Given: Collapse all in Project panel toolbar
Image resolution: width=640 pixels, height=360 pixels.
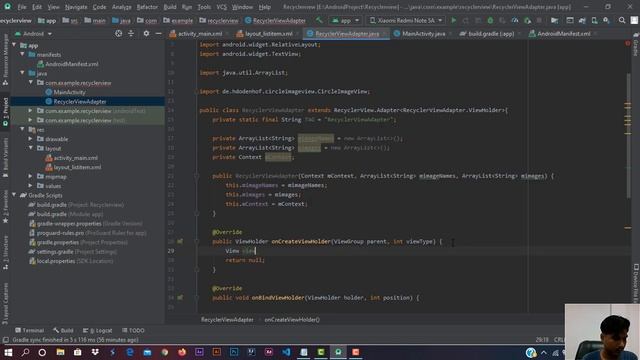Looking at the screenshot, I should coord(131,34).
